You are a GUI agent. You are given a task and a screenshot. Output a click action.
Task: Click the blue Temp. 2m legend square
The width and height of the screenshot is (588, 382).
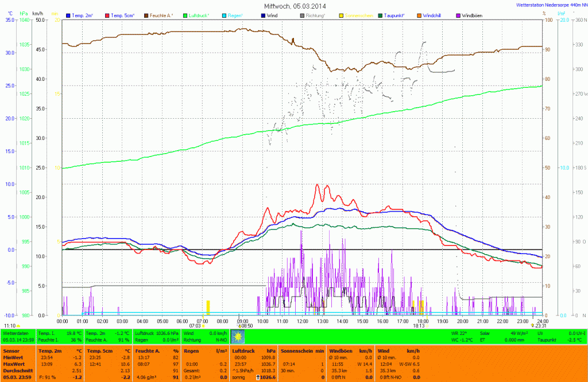click(69, 14)
